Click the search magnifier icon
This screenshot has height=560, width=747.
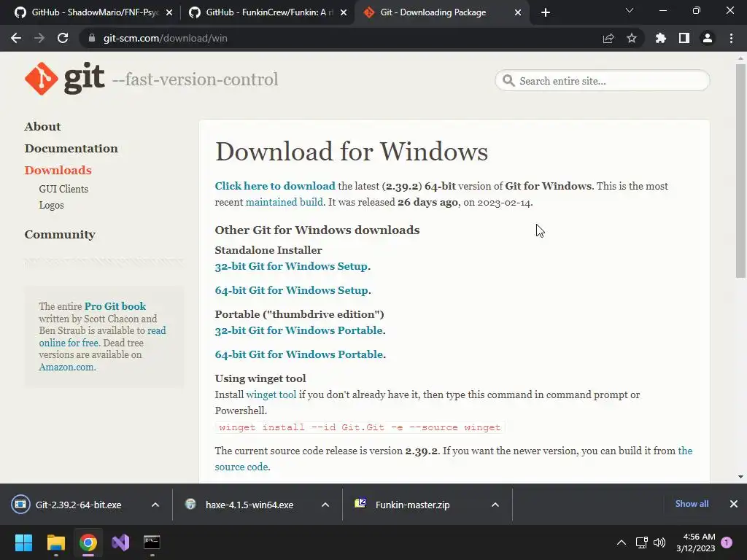[508, 80]
